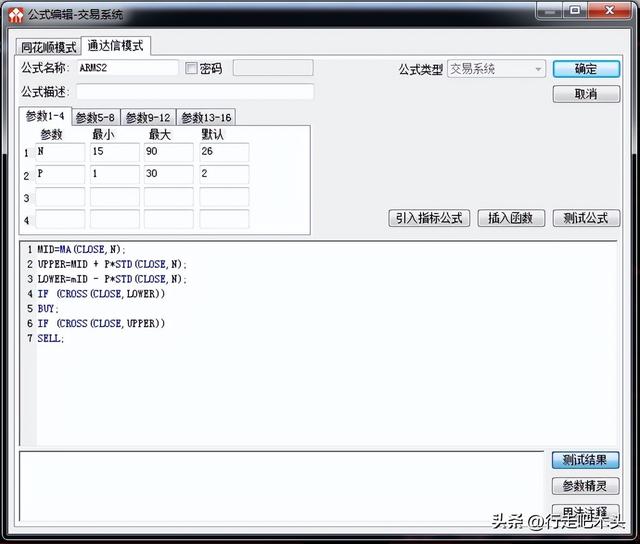Image resolution: width=640 pixels, height=544 pixels.
Task: Click the password input box
Action: (x=273, y=68)
